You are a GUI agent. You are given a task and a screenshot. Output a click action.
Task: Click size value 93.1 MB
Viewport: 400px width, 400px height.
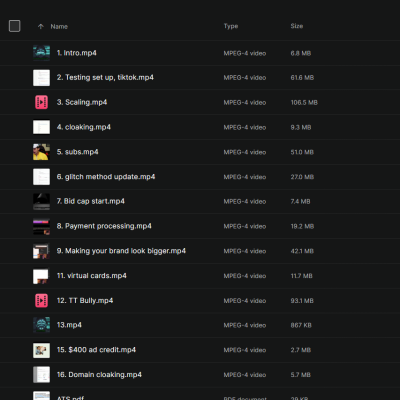(x=302, y=301)
